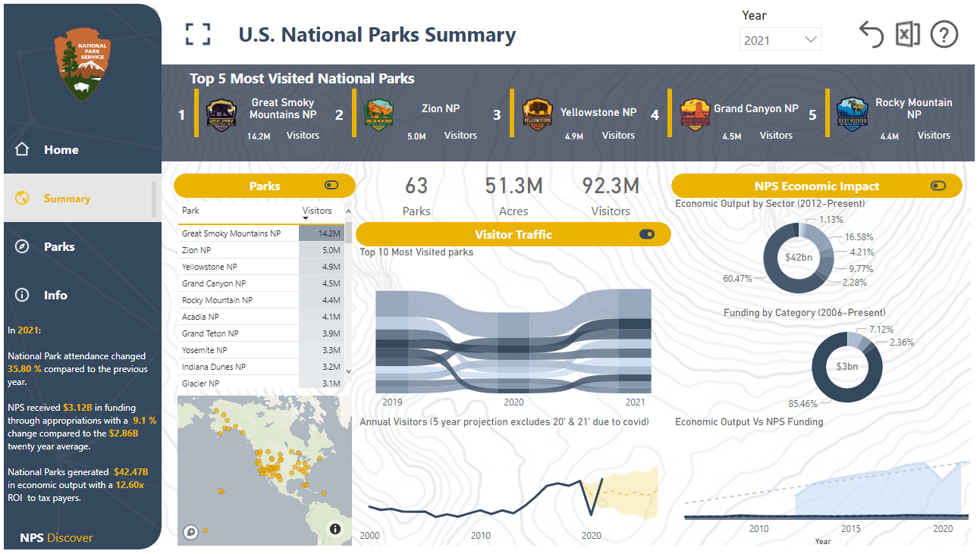980x554 pixels.
Task: Open the Year dropdown showing 2021
Action: pos(780,40)
